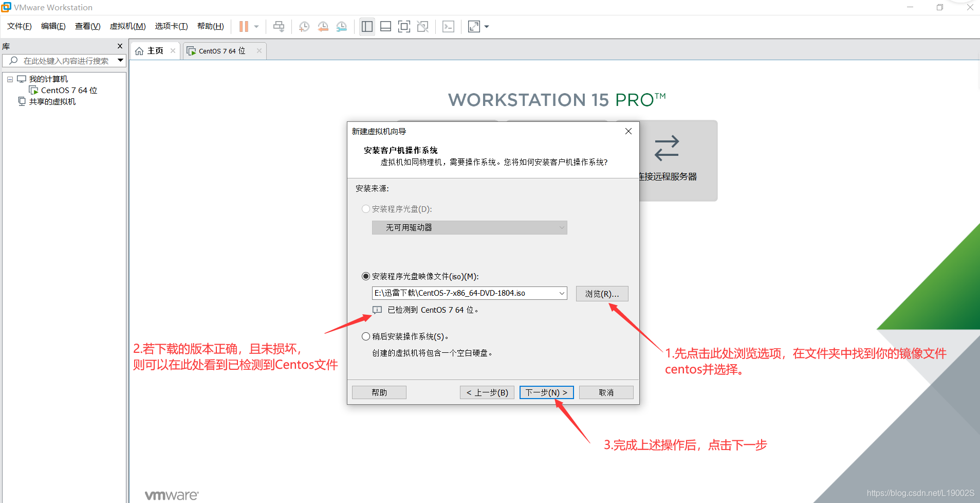The width and height of the screenshot is (980, 503).
Task: Close the 新建虚拟机向导 dialog
Action: pos(628,131)
